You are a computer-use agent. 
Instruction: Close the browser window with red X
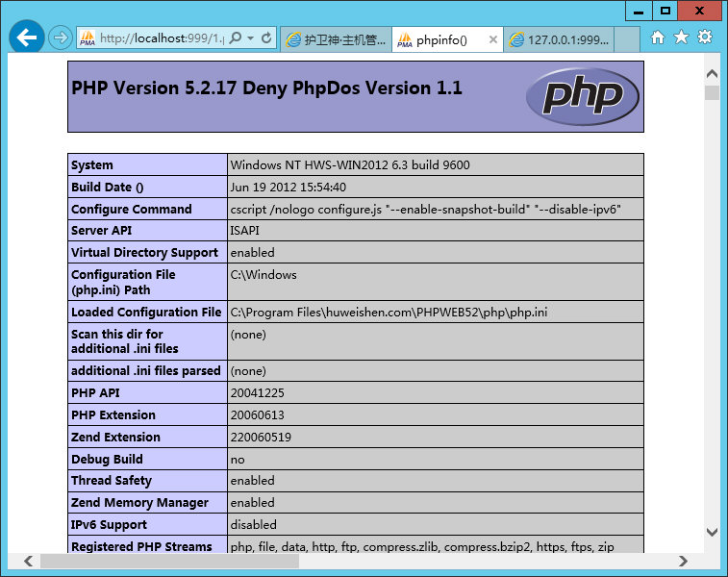pyautogui.click(x=700, y=11)
